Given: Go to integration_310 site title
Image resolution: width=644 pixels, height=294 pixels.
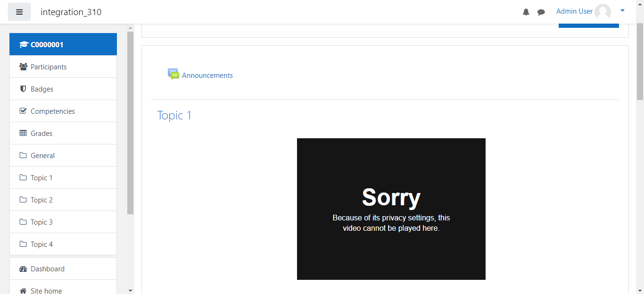Looking at the screenshot, I should click(x=71, y=12).
